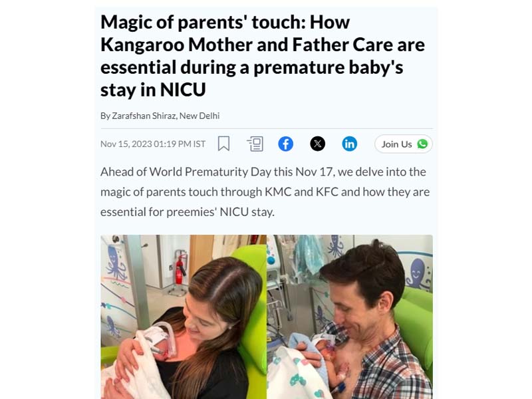The height and width of the screenshot is (399, 532).
Task: Open the father holding baby photo
Action: point(350,317)
